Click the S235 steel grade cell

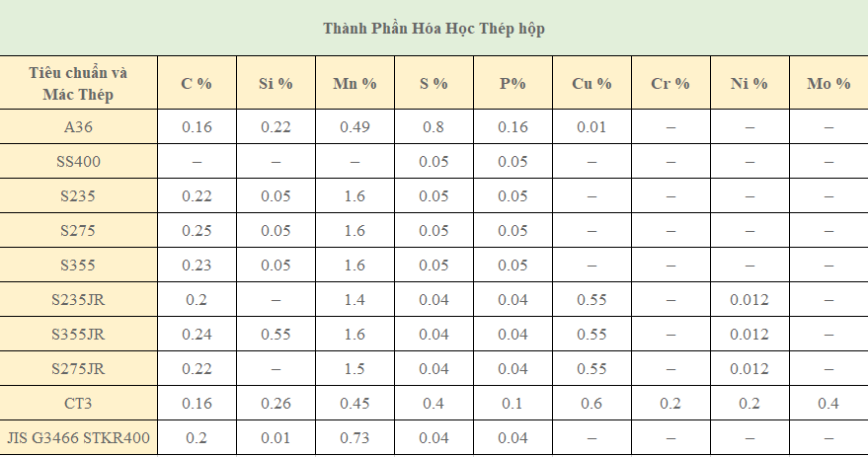coord(79,196)
